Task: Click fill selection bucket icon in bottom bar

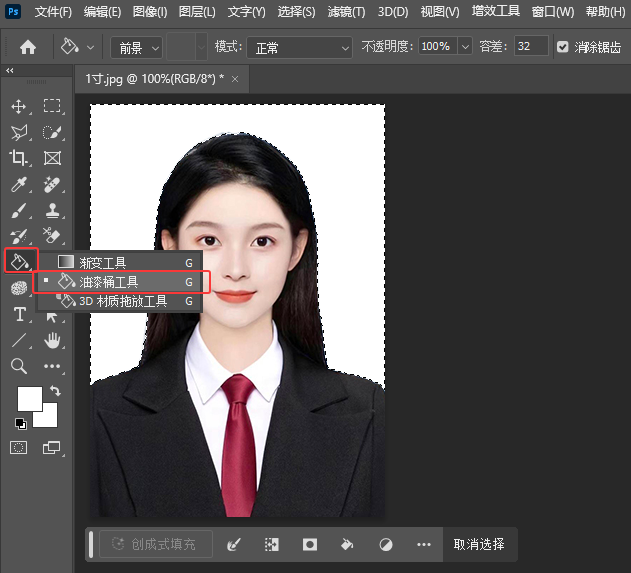Action: pyautogui.click(x=347, y=544)
